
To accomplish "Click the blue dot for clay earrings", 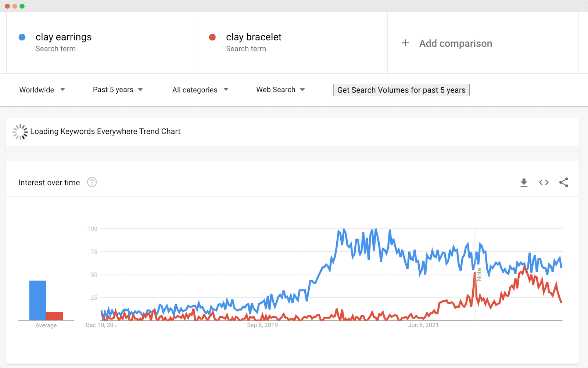I will (x=22, y=37).
